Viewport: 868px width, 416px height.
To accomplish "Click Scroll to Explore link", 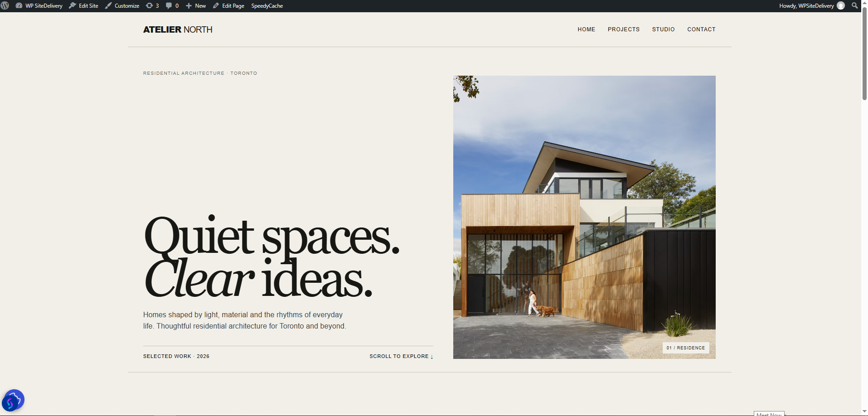I will (402, 356).
